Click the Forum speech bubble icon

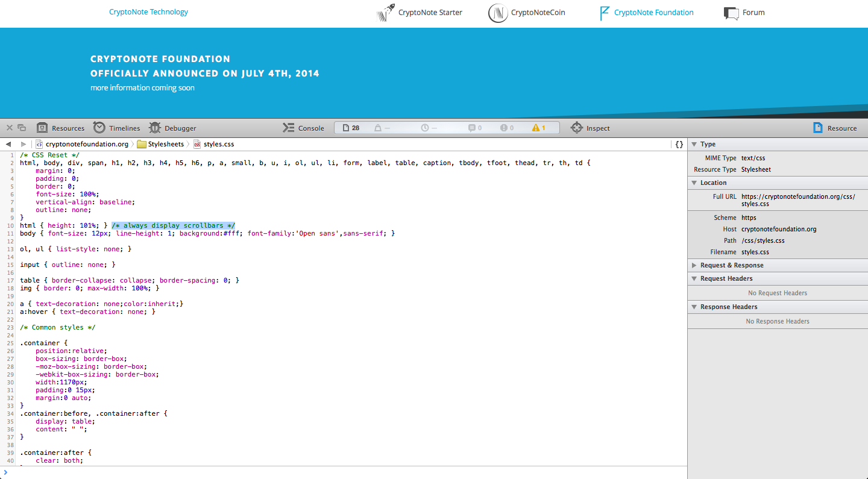[731, 13]
